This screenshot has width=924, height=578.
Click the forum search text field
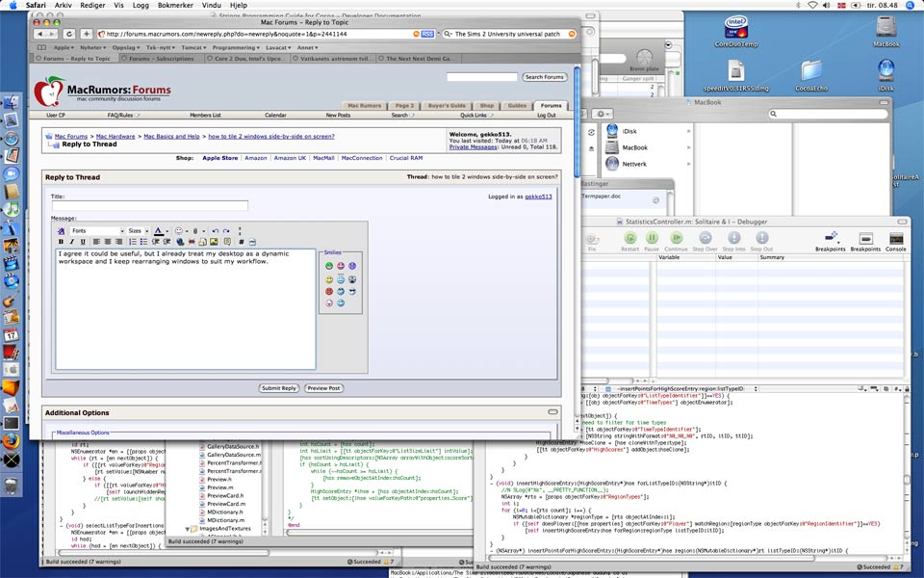click(481, 77)
